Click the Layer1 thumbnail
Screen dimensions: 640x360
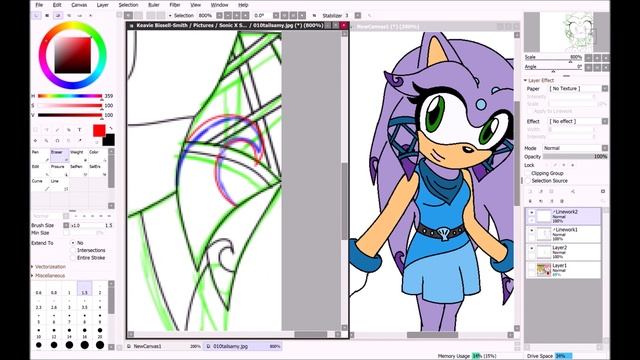(x=544, y=270)
